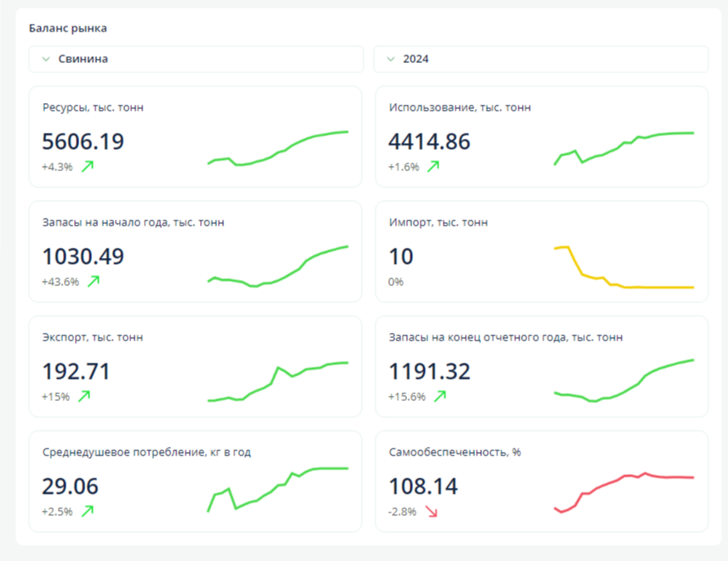Viewport: 728px width, 561px height.
Task: Click green up arrow under Ресурсы value
Action: click(87, 167)
